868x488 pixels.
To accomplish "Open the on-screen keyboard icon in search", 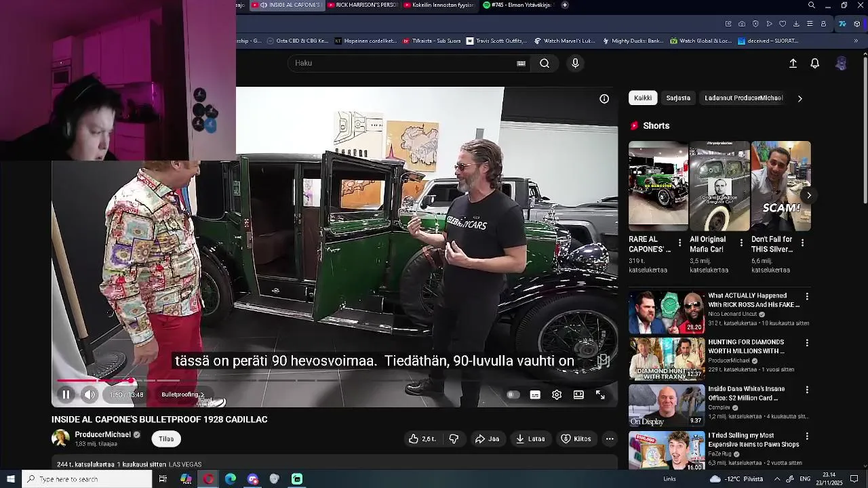I will [x=521, y=63].
